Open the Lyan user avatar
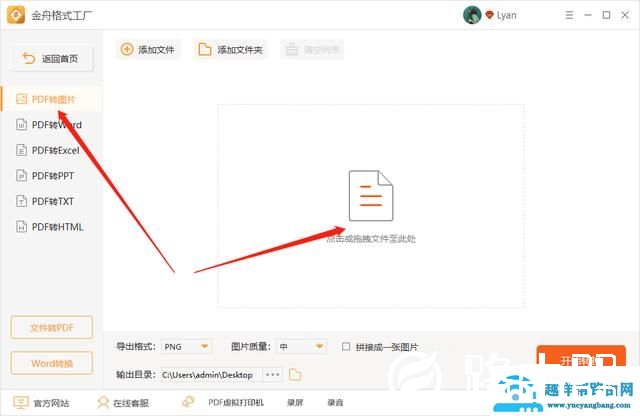This screenshot has height=416, width=640. coord(472,15)
